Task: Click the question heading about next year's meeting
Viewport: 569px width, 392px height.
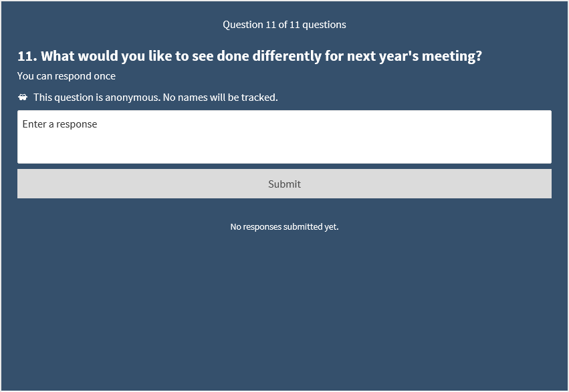Action: (249, 56)
